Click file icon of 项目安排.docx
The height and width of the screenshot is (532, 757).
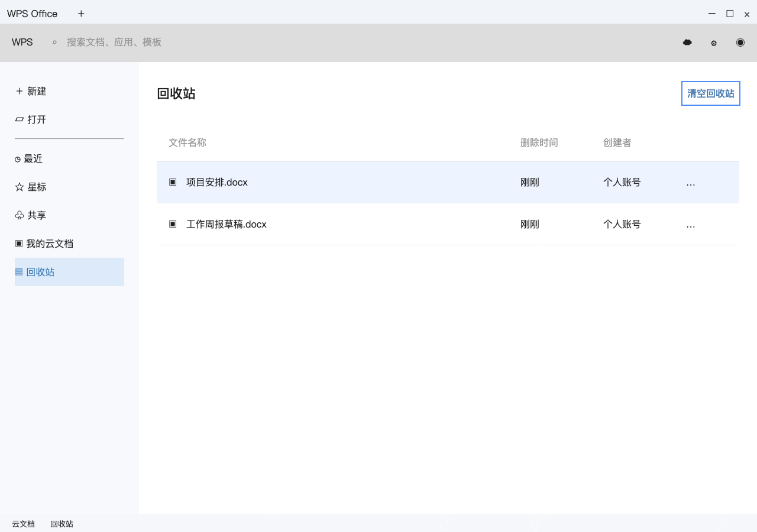tap(173, 182)
